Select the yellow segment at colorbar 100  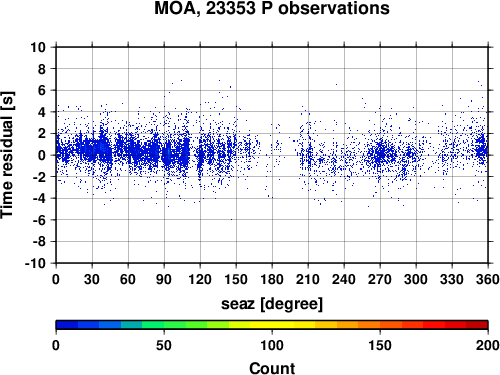272,325
